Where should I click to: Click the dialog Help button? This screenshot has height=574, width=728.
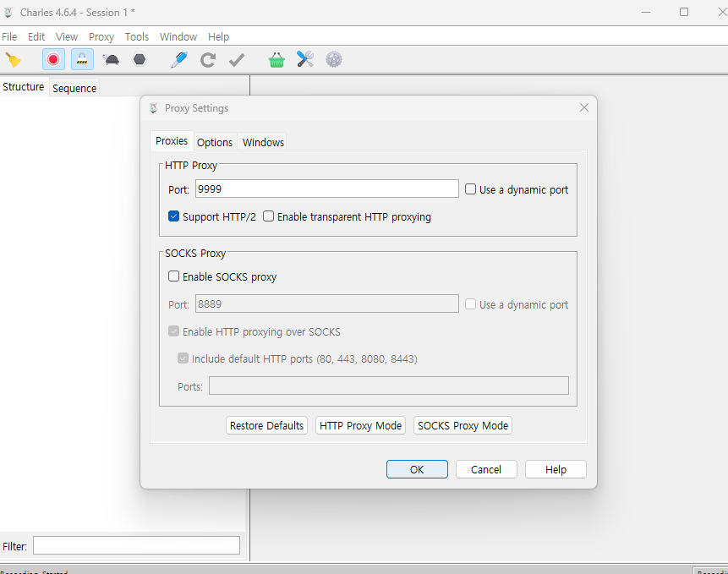tap(556, 469)
